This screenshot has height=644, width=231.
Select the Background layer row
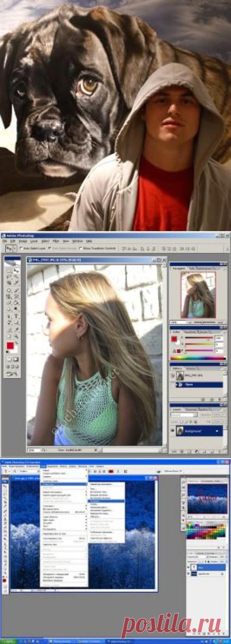(x=199, y=431)
